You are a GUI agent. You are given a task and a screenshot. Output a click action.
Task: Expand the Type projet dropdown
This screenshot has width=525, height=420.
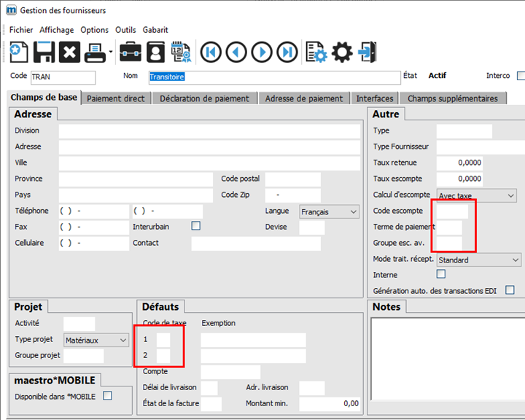coord(96,340)
